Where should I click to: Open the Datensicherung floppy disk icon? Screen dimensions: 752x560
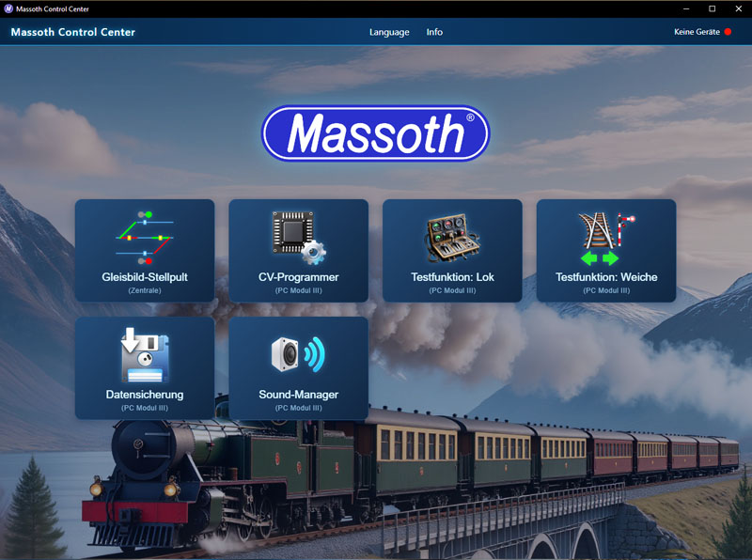144,354
